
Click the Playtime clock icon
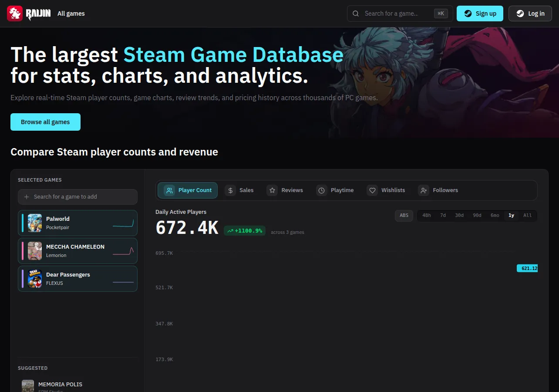(x=321, y=190)
